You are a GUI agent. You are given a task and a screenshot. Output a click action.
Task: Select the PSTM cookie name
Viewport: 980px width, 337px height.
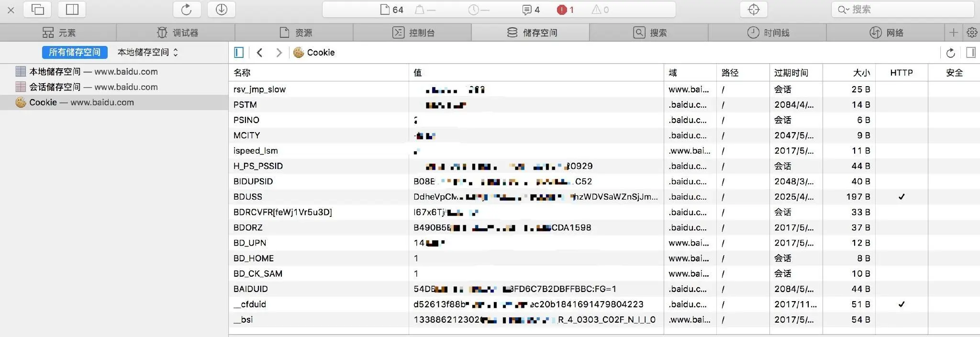coord(245,104)
